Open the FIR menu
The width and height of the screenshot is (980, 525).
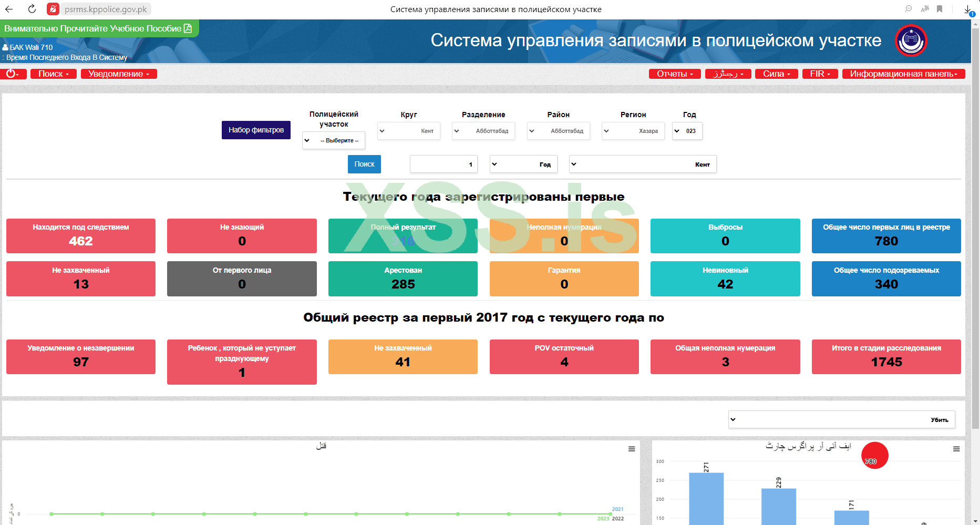click(x=820, y=74)
